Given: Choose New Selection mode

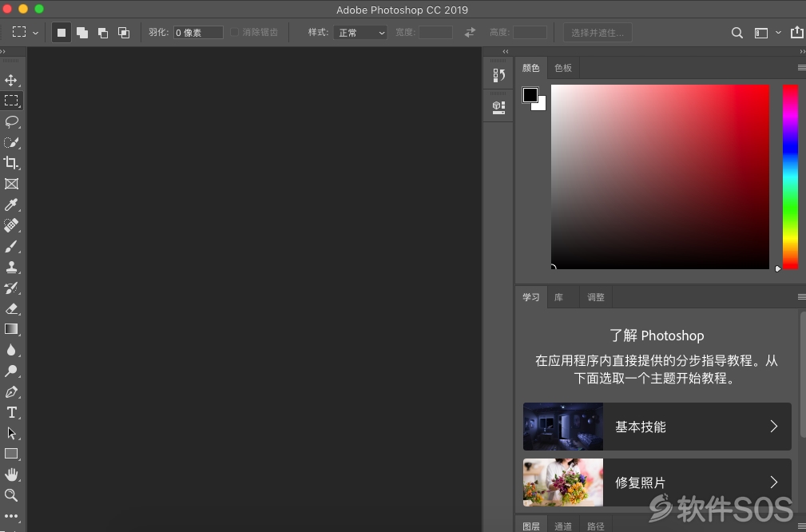Looking at the screenshot, I should pyautogui.click(x=62, y=33).
